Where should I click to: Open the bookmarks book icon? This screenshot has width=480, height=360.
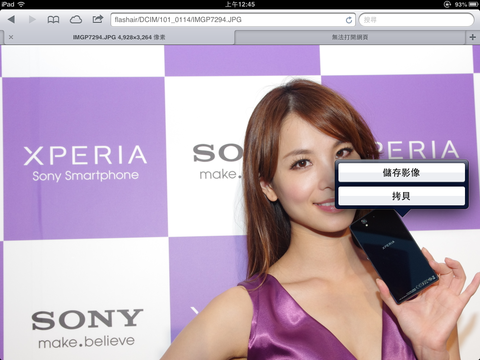point(53,20)
